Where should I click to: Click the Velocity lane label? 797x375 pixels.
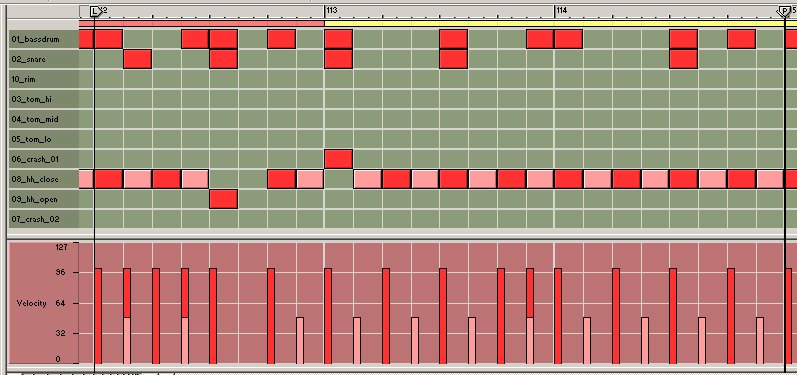click(32, 303)
